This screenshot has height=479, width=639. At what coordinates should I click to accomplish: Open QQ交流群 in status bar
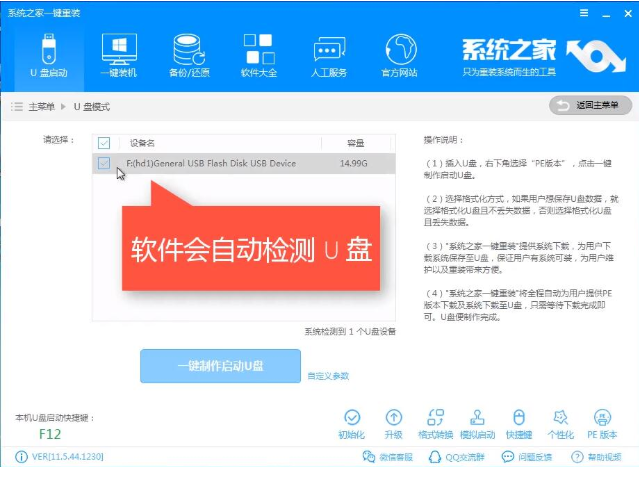[x=457, y=457]
